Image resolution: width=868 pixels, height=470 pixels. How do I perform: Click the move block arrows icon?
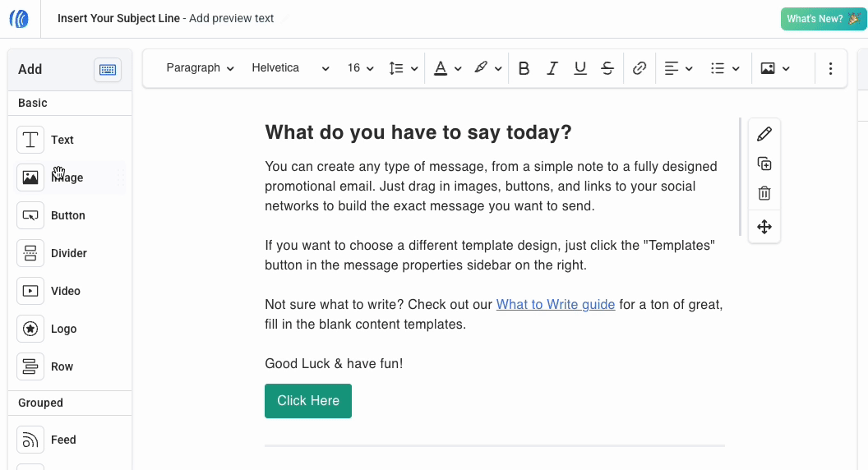[764, 227]
